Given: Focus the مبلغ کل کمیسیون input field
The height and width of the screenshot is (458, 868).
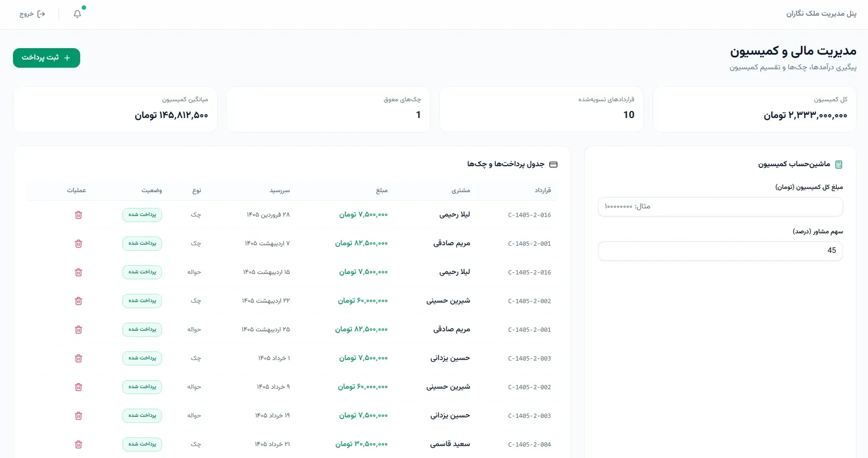Looking at the screenshot, I should coord(720,207).
